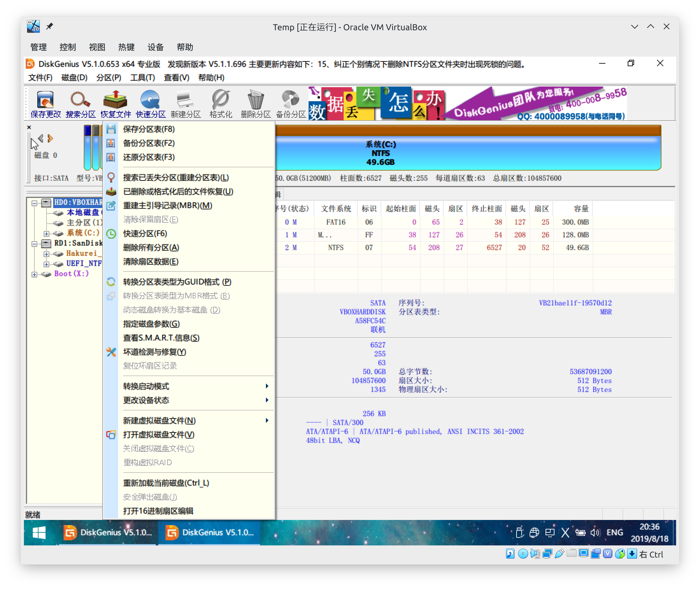Screen dimensions: 700x589
Task: Open the 新建虚拟磁盘文件(N) submenu
Action: (x=189, y=420)
